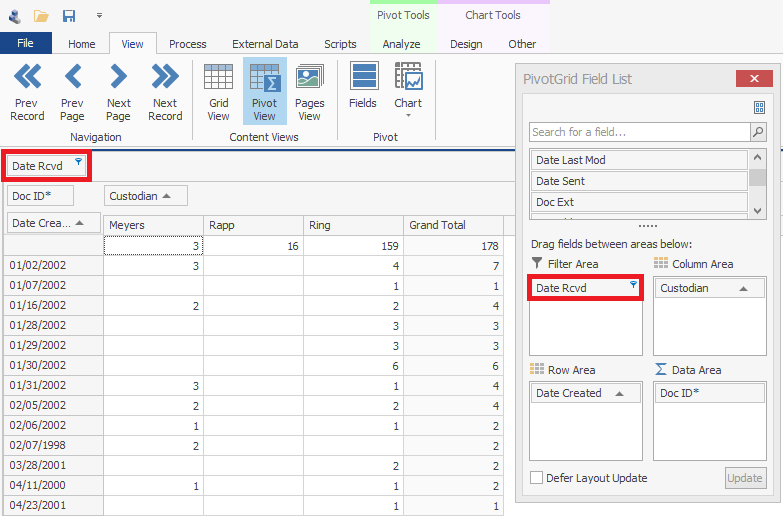Enable Defer Layout Update checkbox

click(537, 478)
